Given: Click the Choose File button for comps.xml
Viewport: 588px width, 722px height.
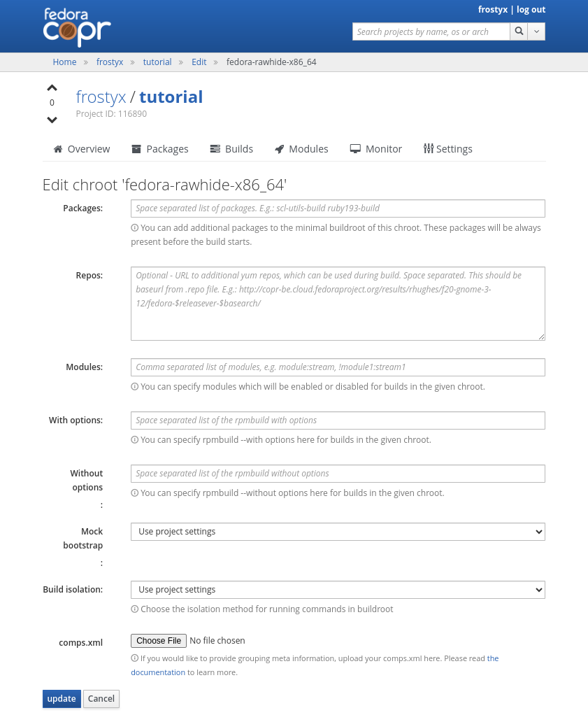Looking at the screenshot, I should click(x=159, y=641).
